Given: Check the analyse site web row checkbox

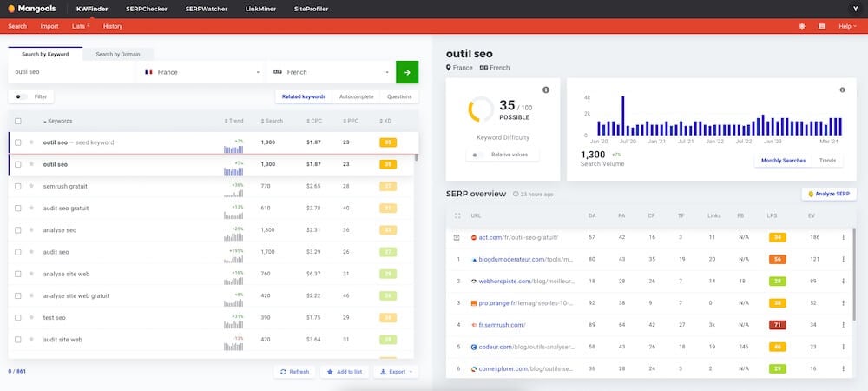Looking at the screenshot, I should point(18,274).
